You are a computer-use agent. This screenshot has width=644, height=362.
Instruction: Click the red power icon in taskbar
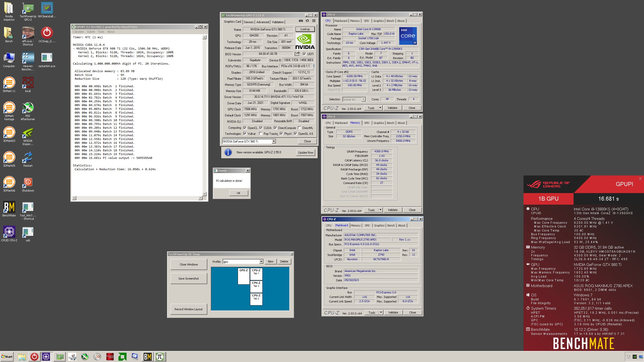coord(34,356)
